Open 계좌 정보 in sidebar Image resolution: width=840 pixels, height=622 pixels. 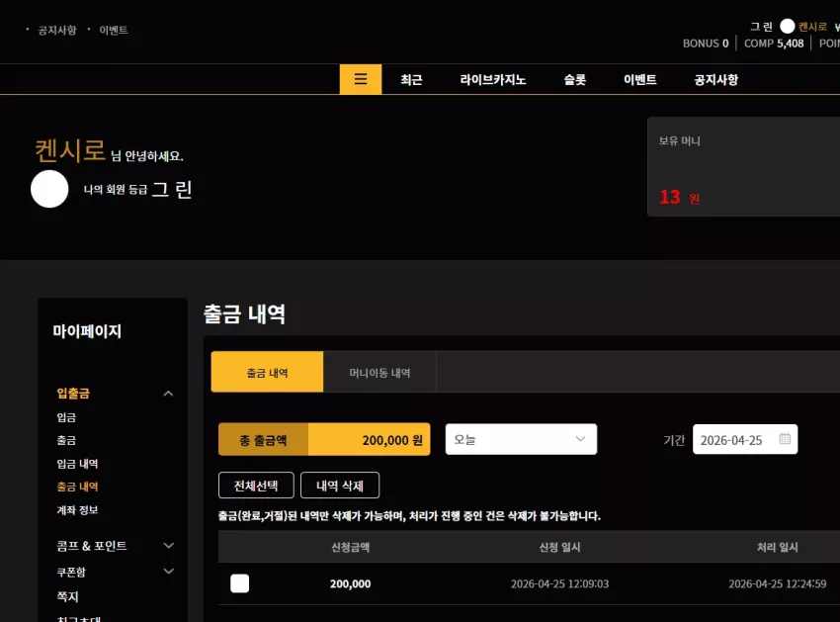click(78, 510)
